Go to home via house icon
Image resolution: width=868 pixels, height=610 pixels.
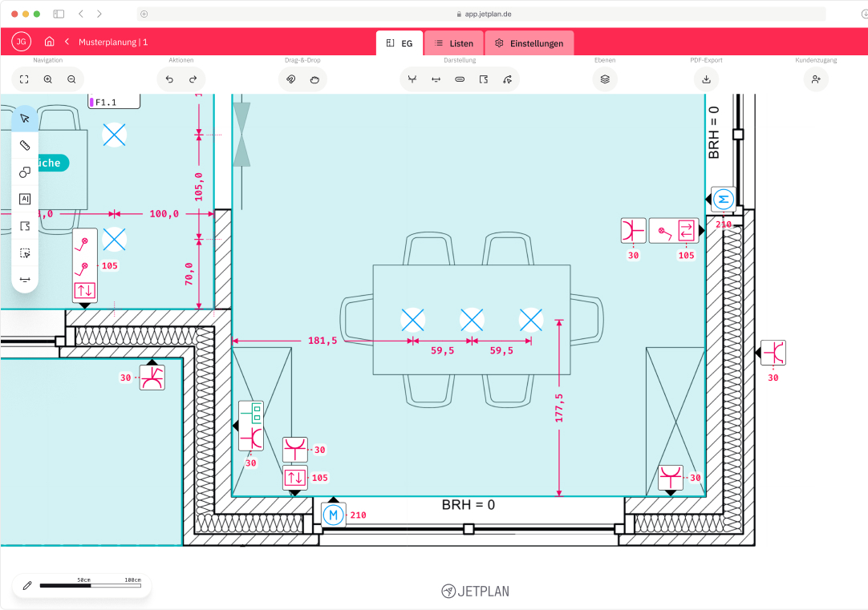(x=49, y=42)
